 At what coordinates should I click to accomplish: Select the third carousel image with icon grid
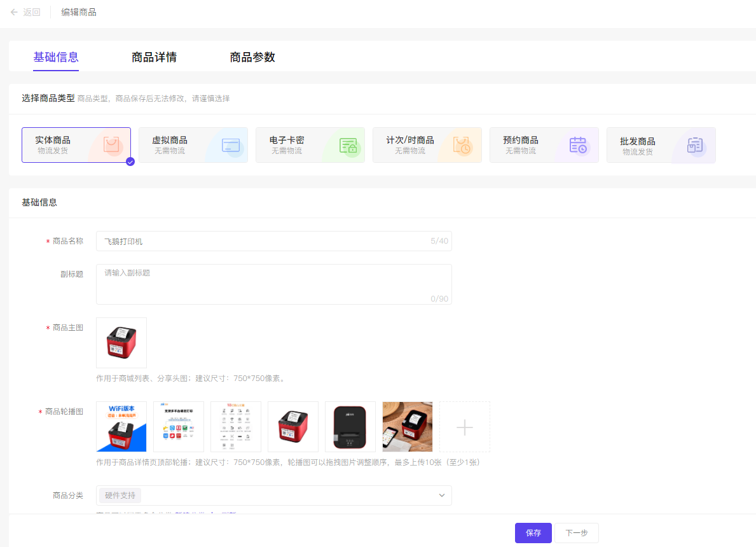(x=236, y=427)
